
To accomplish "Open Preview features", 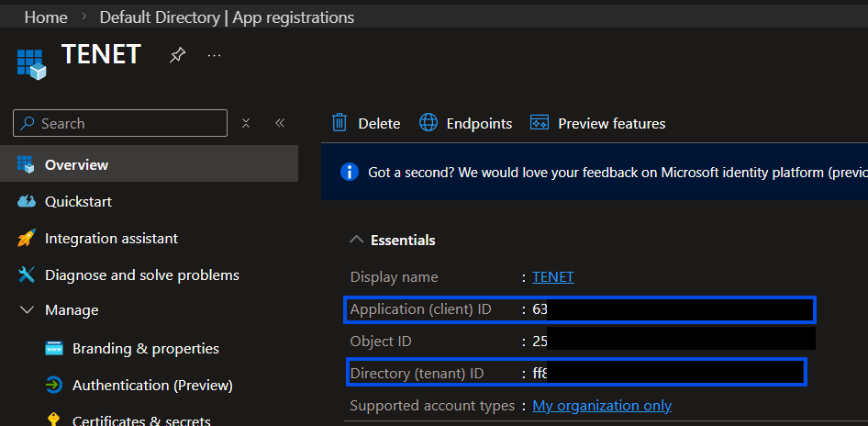I will (x=598, y=123).
